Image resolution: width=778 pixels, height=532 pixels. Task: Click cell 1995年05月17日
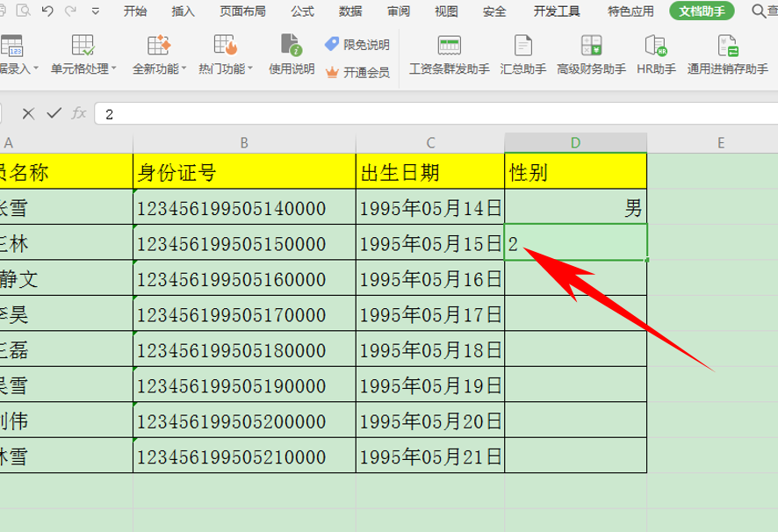pyautogui.click(x=430, y=313)
